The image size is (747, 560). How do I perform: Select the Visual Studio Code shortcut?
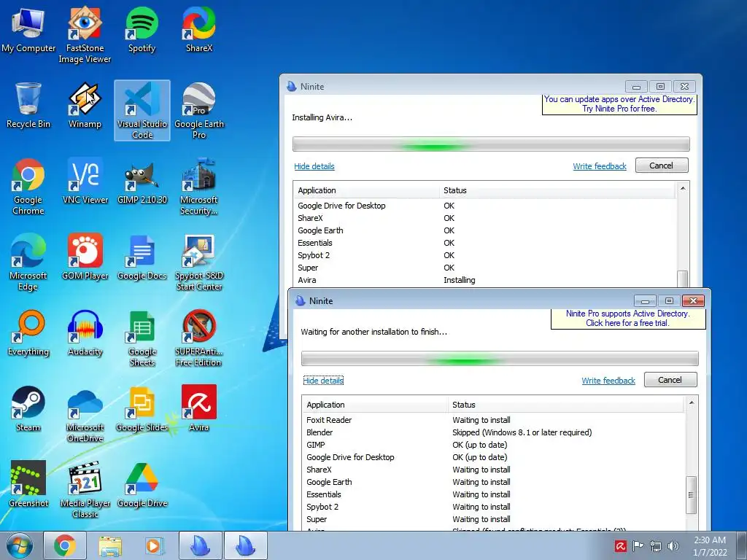[142, 111]
